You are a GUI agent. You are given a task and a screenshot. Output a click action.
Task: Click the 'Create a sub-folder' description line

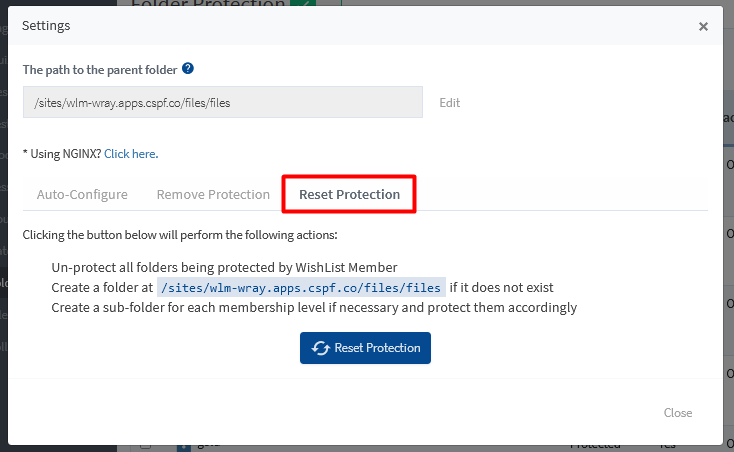(313, 308)
